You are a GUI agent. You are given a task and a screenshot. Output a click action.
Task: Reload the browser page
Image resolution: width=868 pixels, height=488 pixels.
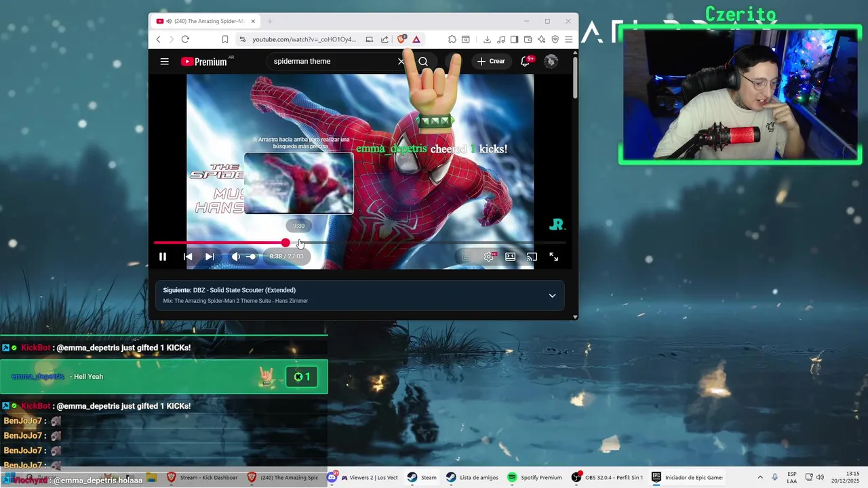[x=185, y=39]
